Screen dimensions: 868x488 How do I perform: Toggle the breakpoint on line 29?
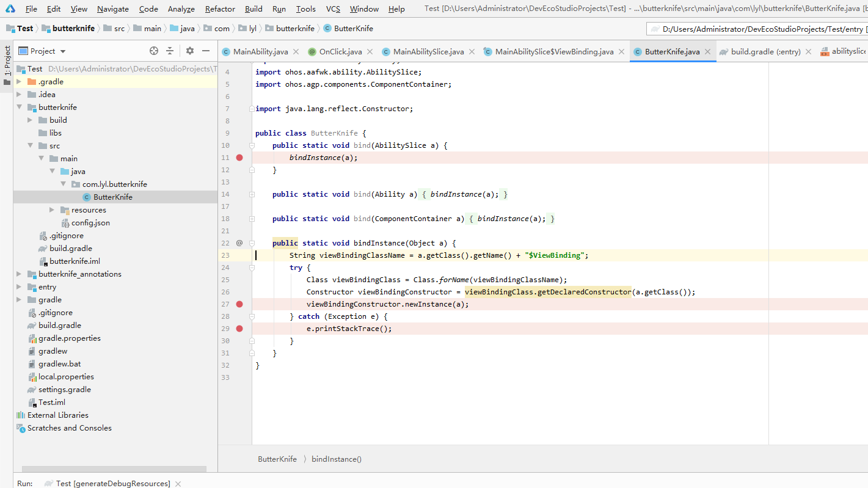pyautogui.click(x=239, y=329)
